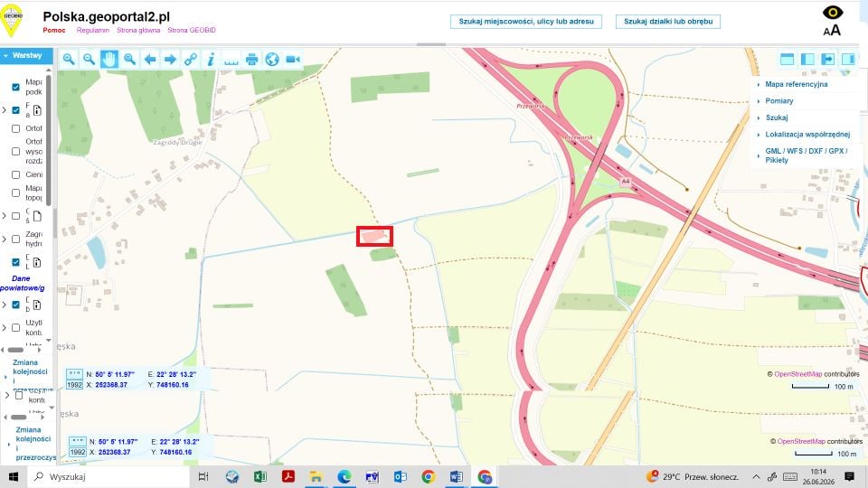Open info document icon under Dane powiatowe heading
868x488 pixels.
pyautogui.click(x=37, y=305)
